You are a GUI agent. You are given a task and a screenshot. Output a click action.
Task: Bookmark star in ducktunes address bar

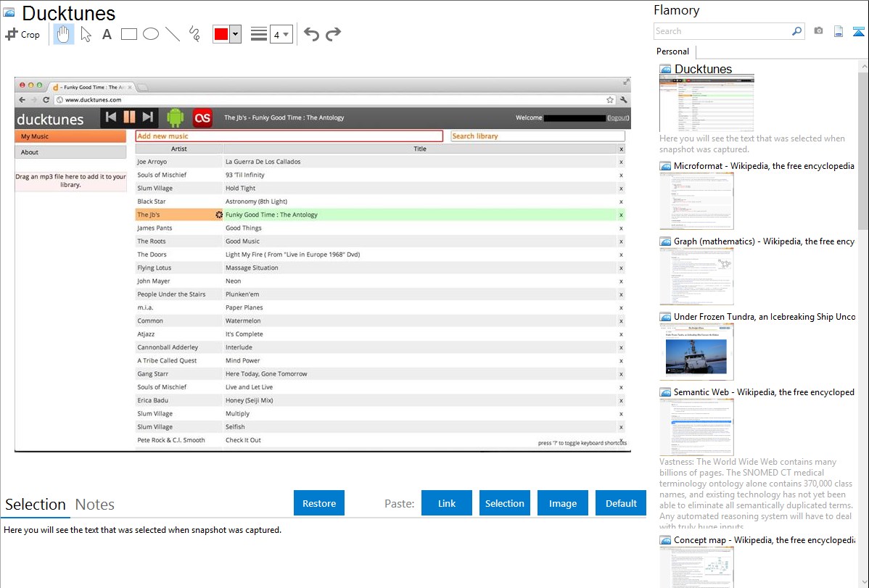coord(610,100)
